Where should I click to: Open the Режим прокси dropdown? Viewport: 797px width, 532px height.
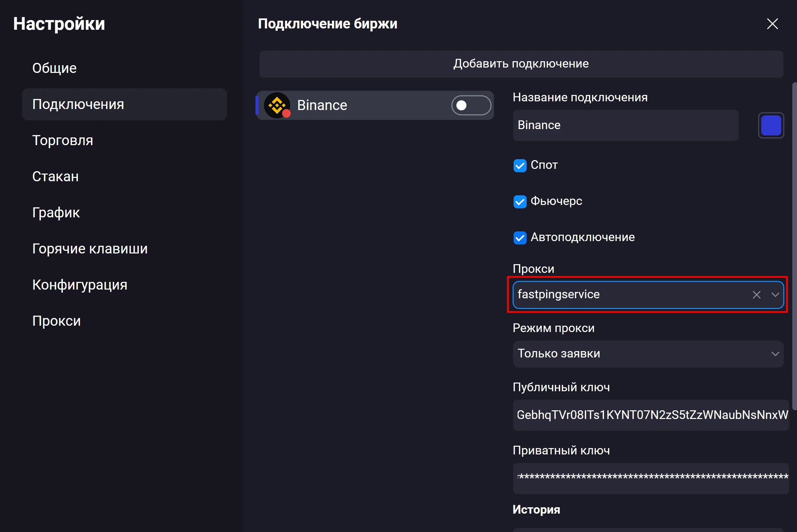pos(648,353)
